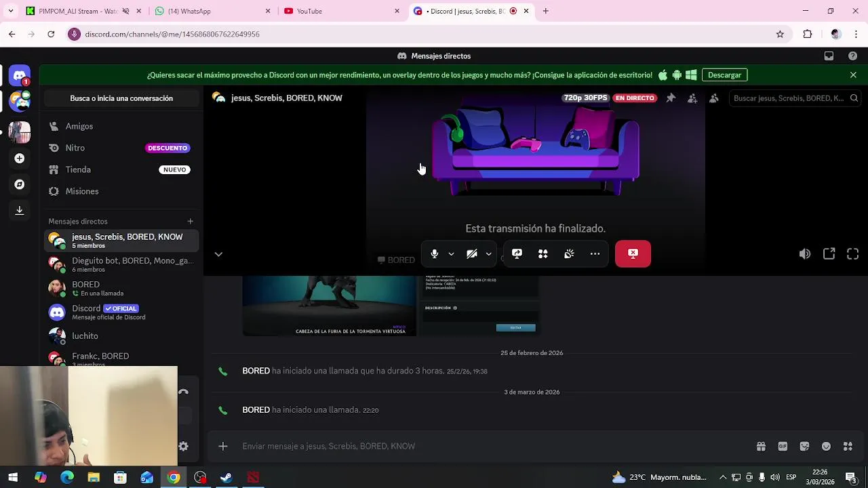The height and width of the screenshot is (488, 868).
Task: Open the luchito direct message
Action: 121,335
